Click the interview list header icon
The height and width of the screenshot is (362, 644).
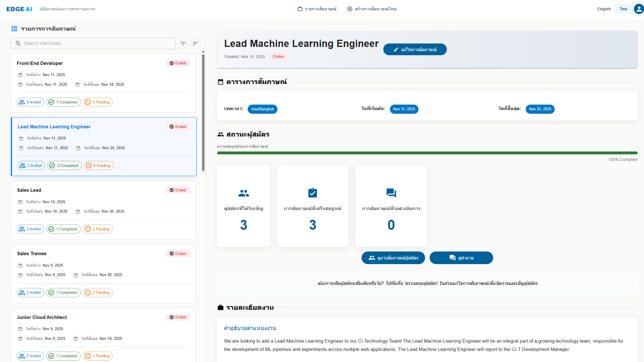(14, 29)
